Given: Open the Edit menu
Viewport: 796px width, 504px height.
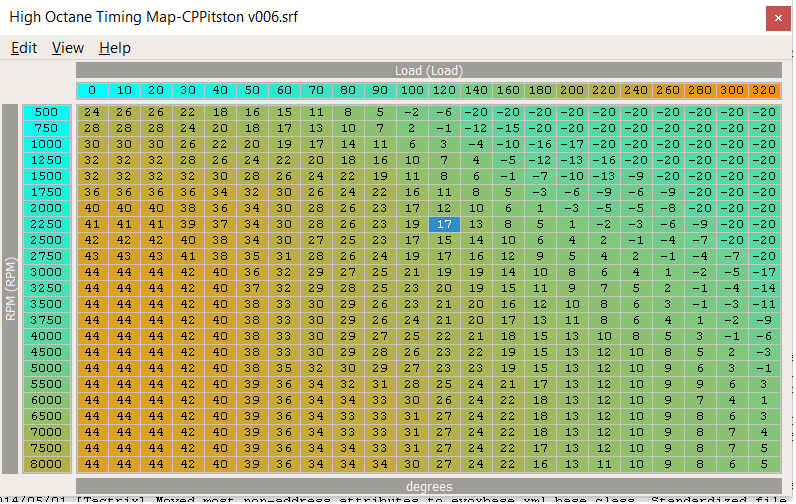Looking at the screenshot, I should coord(24,48).
